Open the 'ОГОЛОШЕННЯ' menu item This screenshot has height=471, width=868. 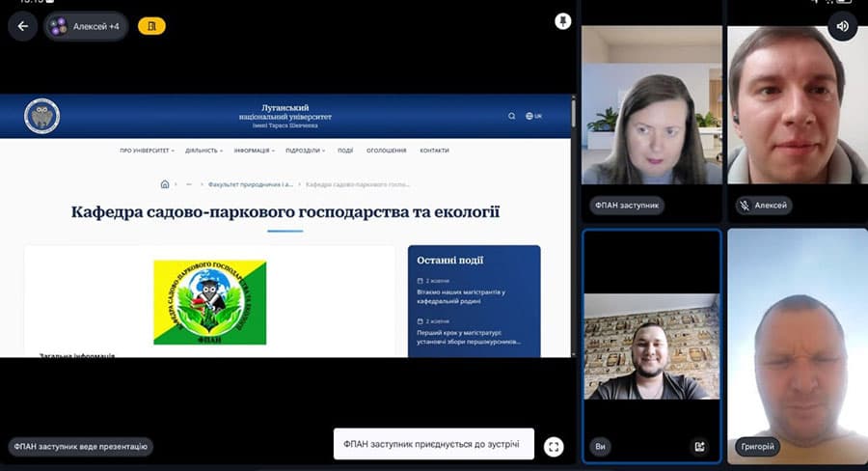tap(387, 151)
